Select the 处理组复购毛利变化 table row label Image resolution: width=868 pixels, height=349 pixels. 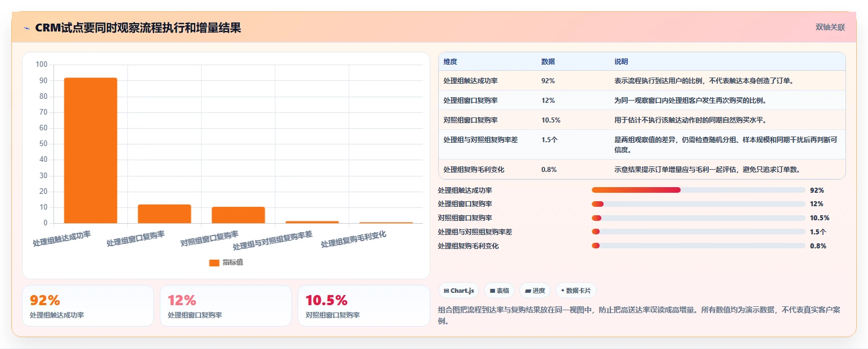pos(474,169)
